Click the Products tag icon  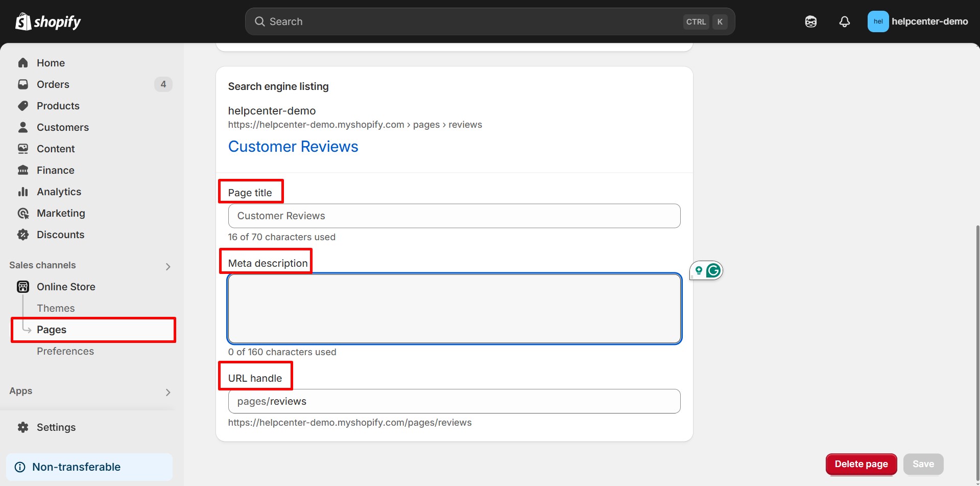click(x=23, y=106)
